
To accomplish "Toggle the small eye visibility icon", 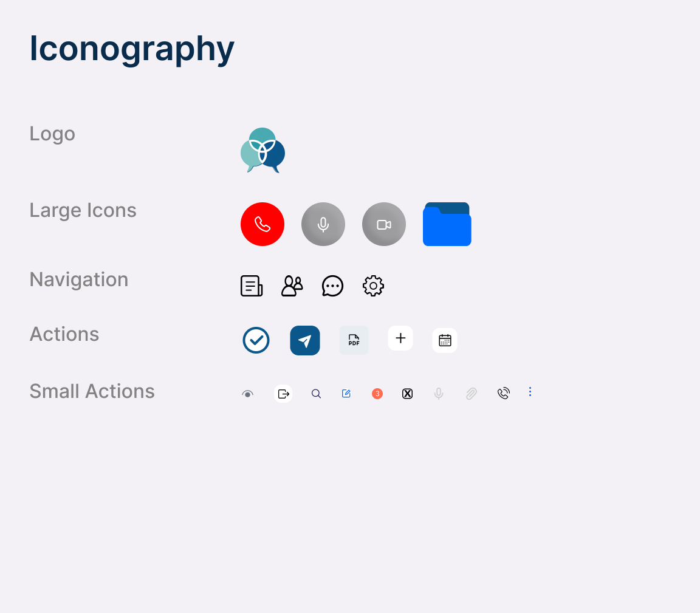I will tap(247, 394).
